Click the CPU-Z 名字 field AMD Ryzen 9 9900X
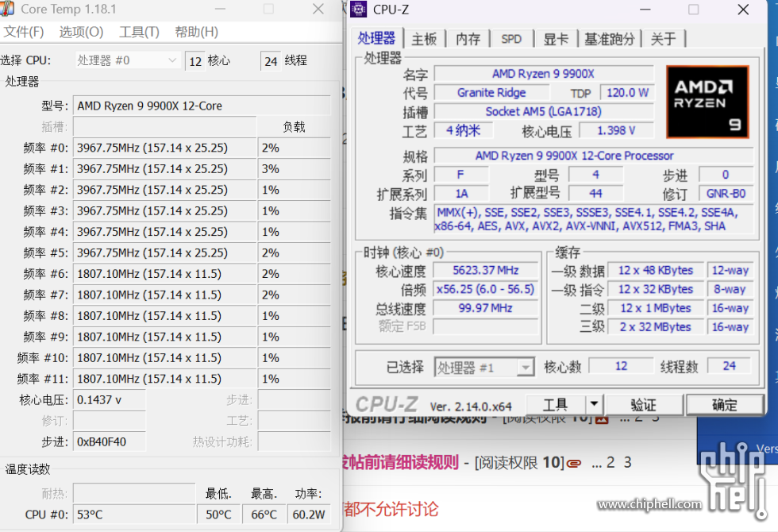Screen dimensions: 778x532 pos(544,74)
